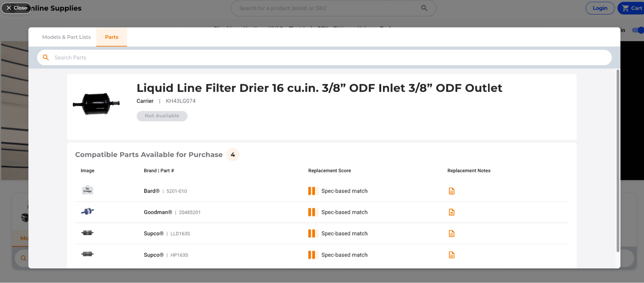This screenshot has height=283, width=644.
Task: Open the Bard No Image thumbnail
Action: pyautogui.click(x=88, y=190)
